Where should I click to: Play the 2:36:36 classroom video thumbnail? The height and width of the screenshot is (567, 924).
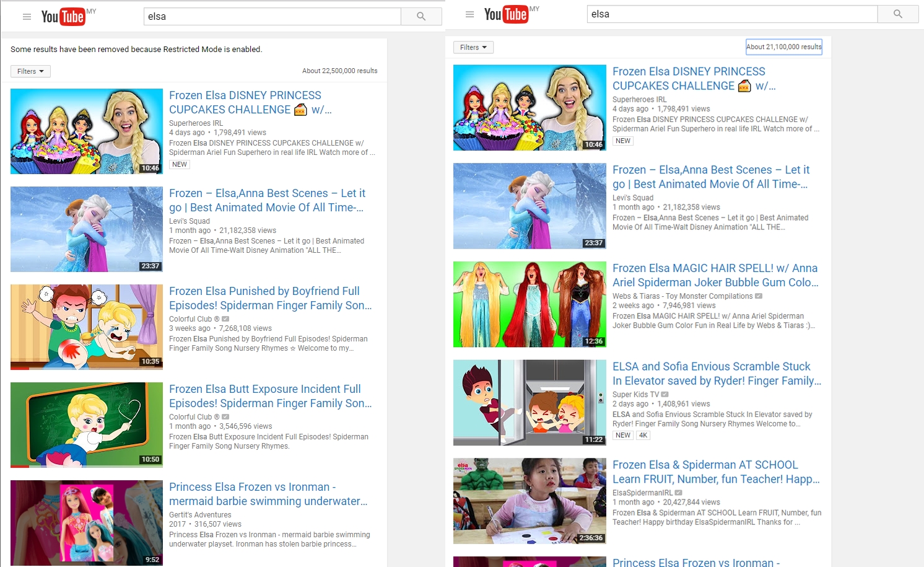(x=530, y=501)
